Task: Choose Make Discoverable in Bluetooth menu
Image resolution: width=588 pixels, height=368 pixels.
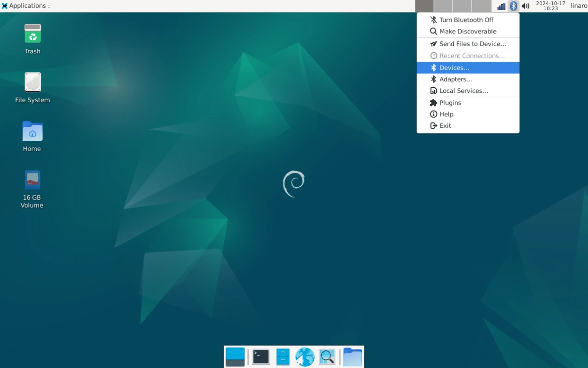Action: (x=468, y=32)
